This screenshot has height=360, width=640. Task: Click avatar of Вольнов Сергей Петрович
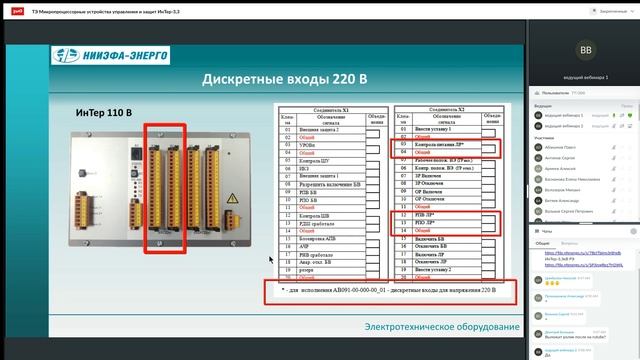538,211
